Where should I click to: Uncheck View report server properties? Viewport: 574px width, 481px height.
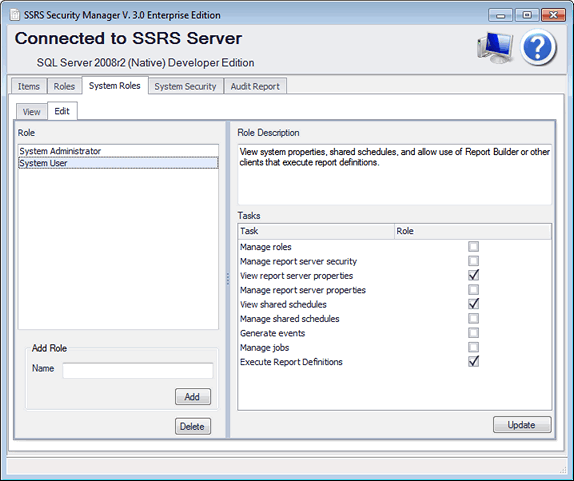click(473, 275)
